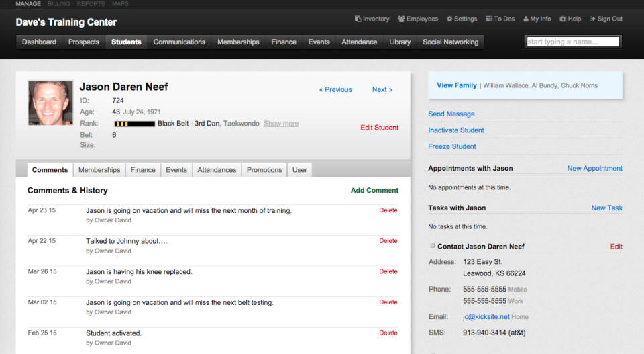Viewport: 644px width, 354px height.
Task: Create a New Appointment
Action: pos(595,168)
